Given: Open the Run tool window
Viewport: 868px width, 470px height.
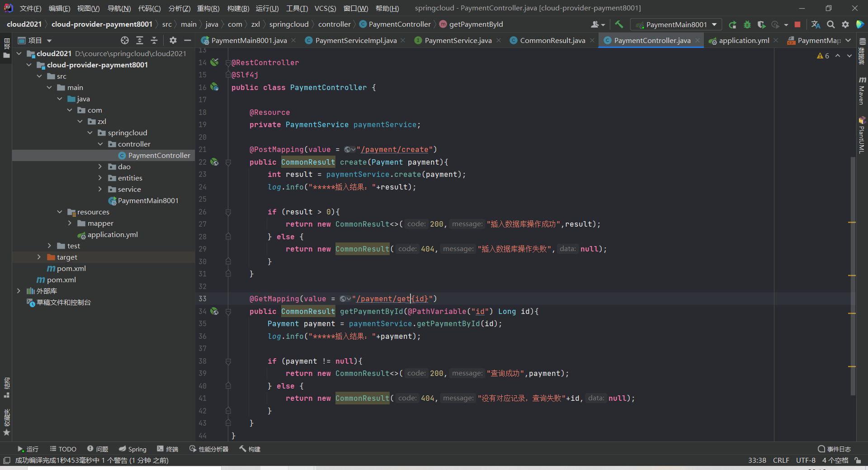Looking at the screenshot, I should [x=28, y=449].
